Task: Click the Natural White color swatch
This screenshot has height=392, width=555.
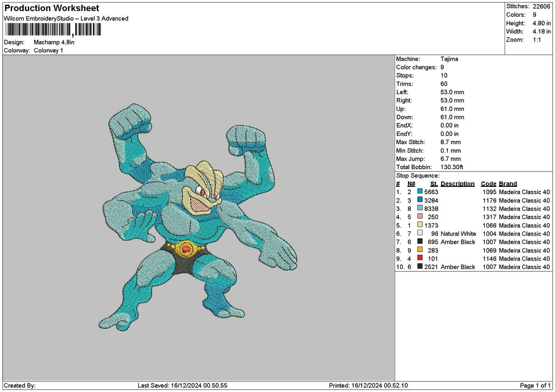Action: click(x=420, y=233)
